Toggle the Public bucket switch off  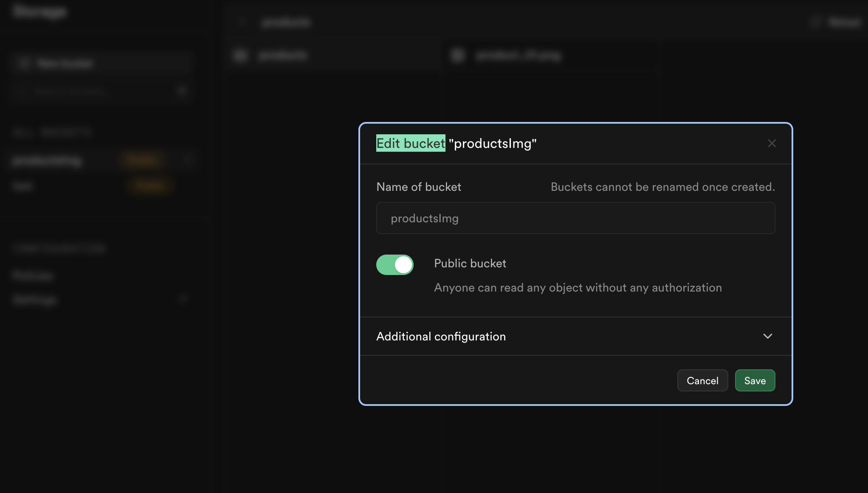pos(395,265)
